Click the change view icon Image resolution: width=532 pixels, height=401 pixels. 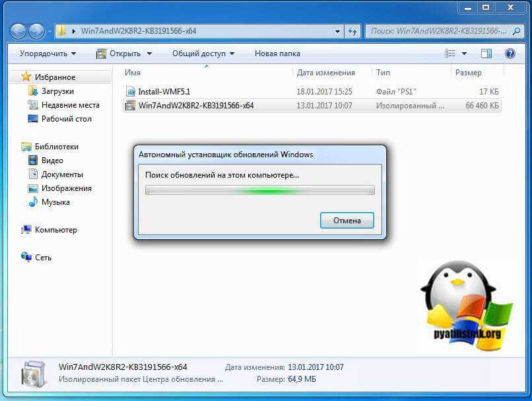pos(450,54)
